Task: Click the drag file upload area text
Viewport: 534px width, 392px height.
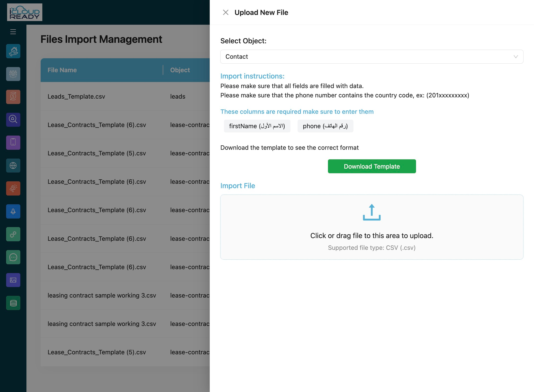Action: (x=372, y=236)
